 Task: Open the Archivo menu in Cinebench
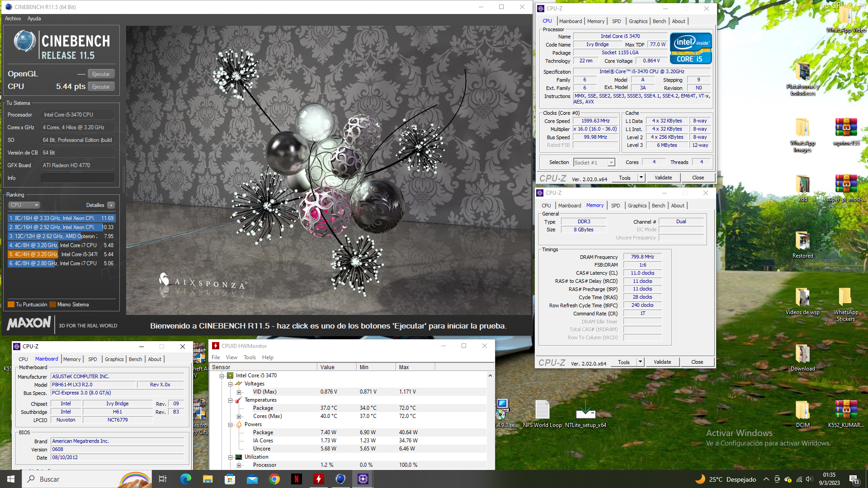[13, 19]
